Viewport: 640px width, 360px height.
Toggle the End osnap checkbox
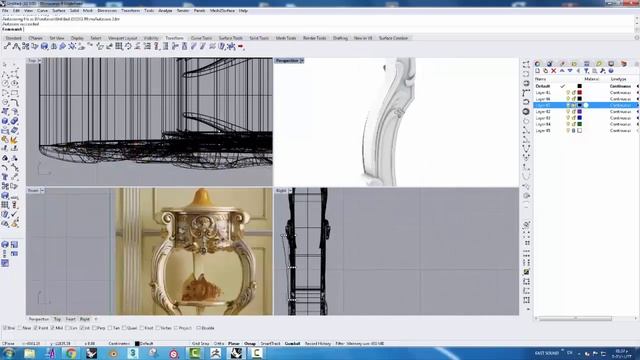(4, 328)
